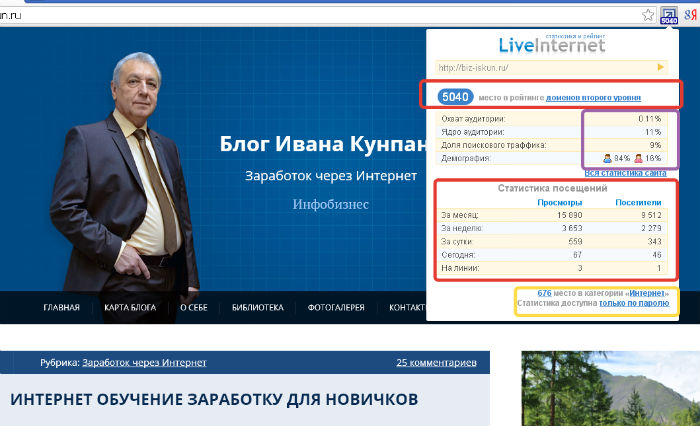Open the full site statistics link
Image resolution: width=700 pixels, height=426 pixels.
[625, 173]
